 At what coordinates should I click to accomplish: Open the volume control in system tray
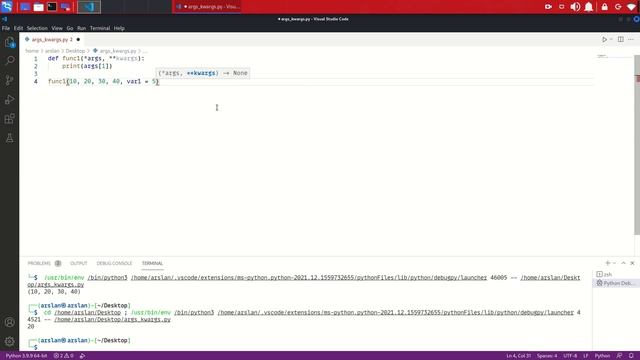coord(575,7)
